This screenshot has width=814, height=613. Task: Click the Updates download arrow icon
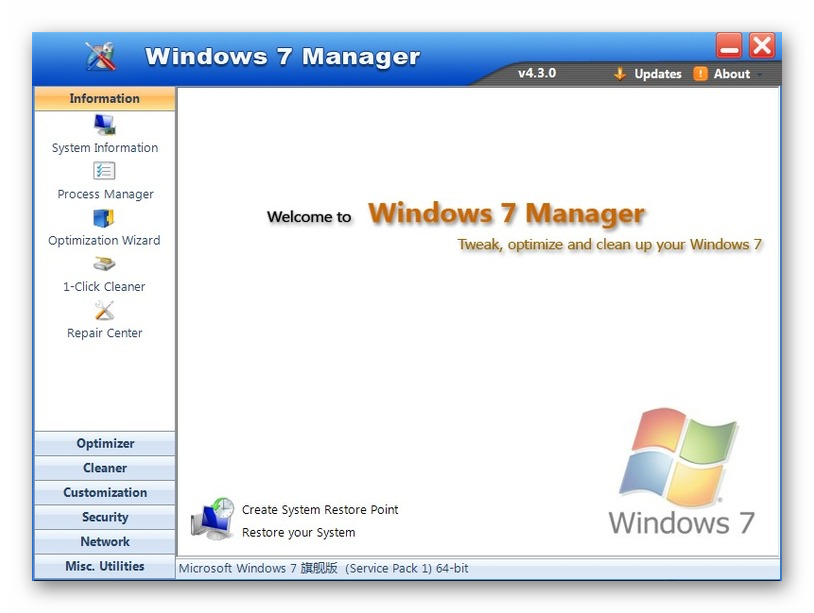point(619,74)
